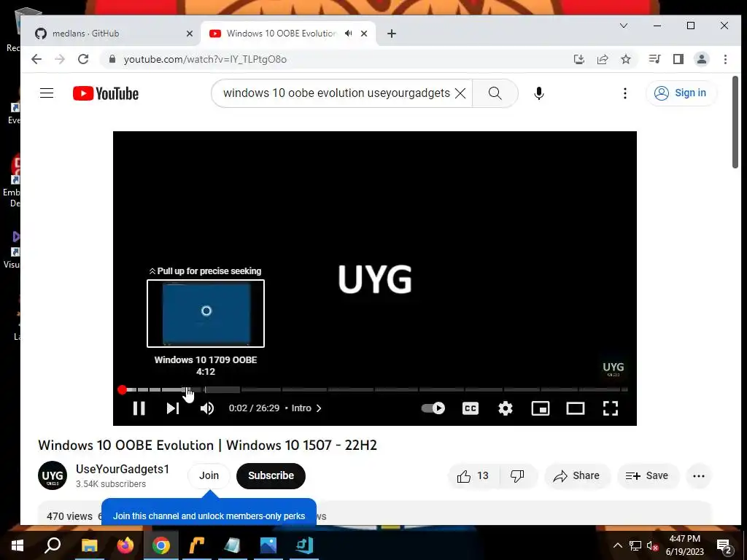747x560 pixels.
Task: Open Chrome profile avatar
Action: pyautogui.click(x=702, y=59)
